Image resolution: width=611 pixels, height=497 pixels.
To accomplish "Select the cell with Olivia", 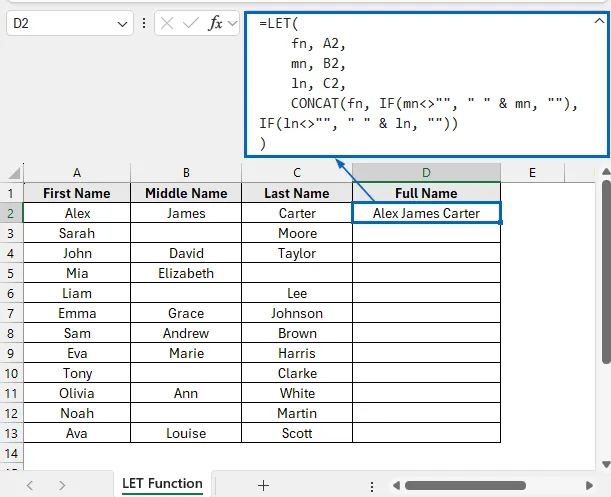I will point(77,393).
